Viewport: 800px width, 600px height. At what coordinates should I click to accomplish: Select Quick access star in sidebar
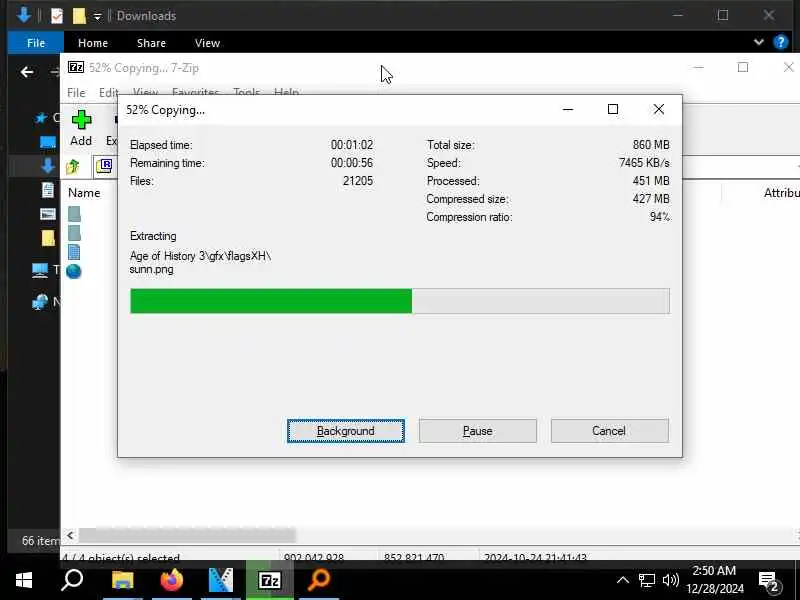coord(41,118)
